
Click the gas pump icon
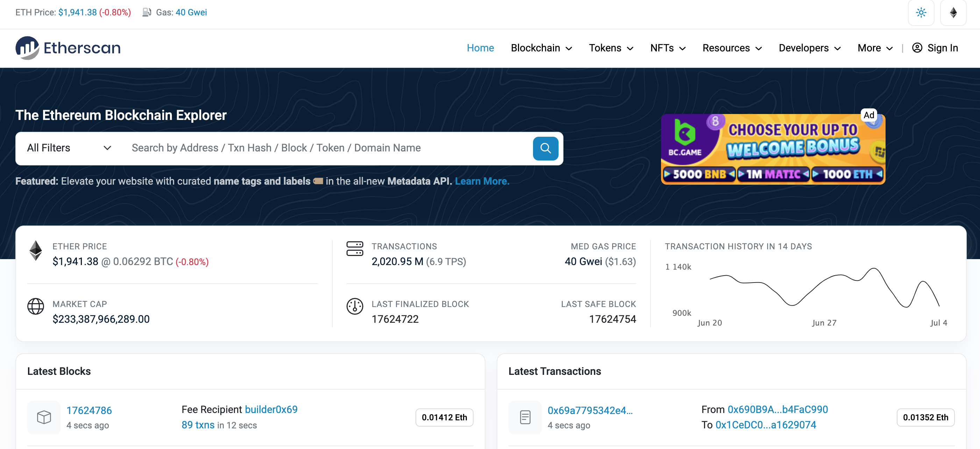147,12
